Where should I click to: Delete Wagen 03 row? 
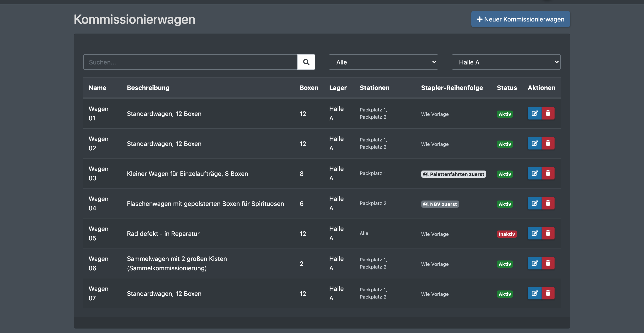(548, 173)
